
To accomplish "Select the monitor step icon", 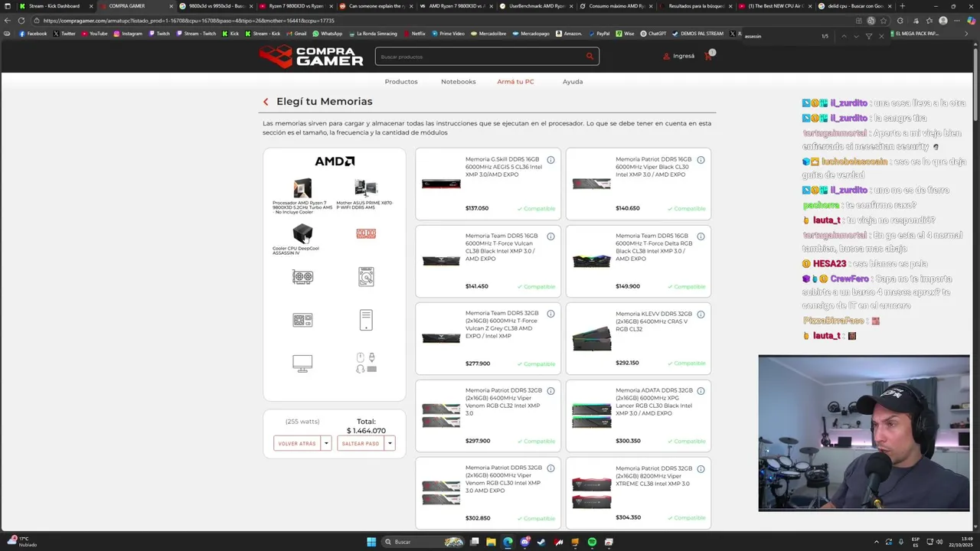I will [302, 364].
